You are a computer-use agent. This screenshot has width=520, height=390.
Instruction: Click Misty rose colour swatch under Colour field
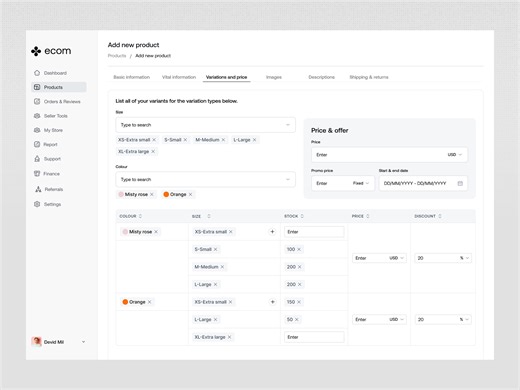121,194
